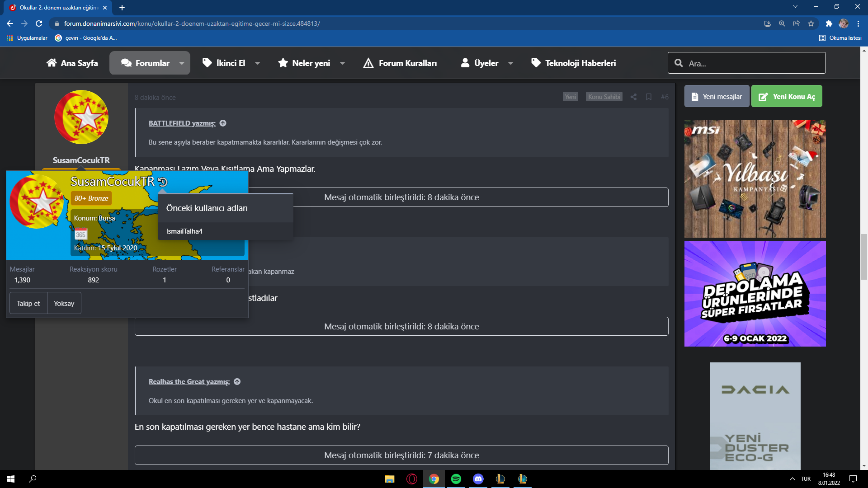This screenshot has width=868, height=488.
Task: Click the username history icon beside SusamCocukTR
Action: [x=163, y=182]
